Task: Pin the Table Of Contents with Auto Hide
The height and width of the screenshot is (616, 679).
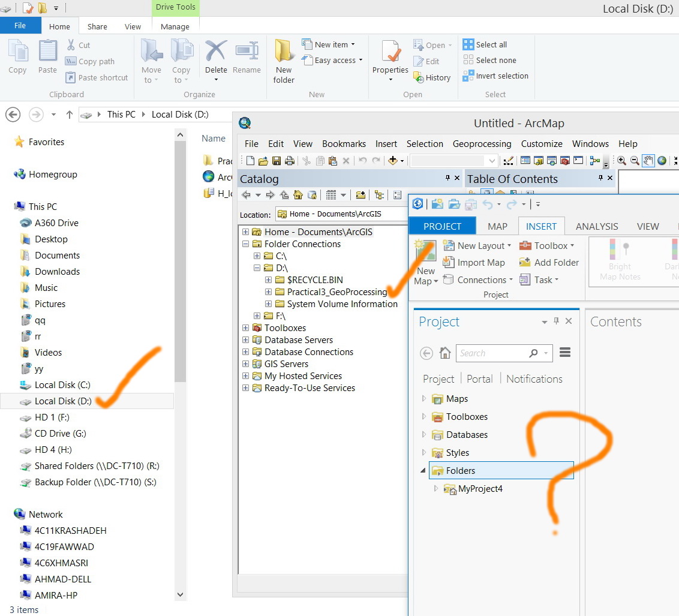Action: coord(600,178)
